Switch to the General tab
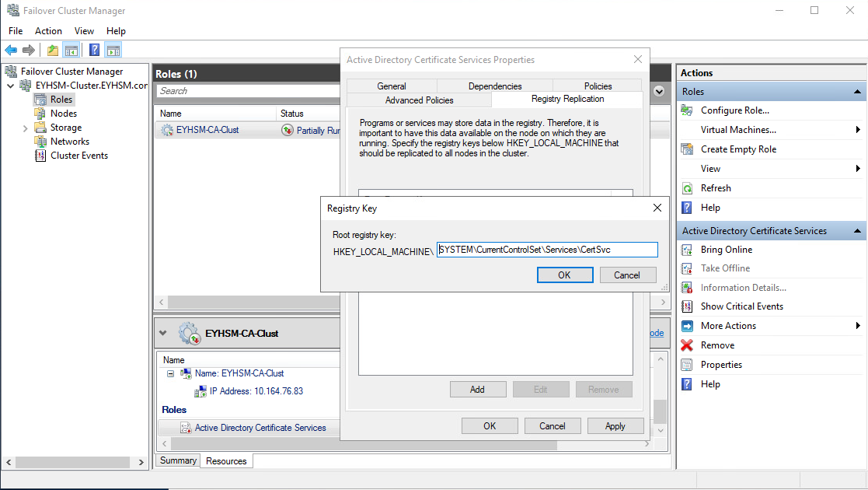Viewport: 868px width, 490px height. pos(392,86)
